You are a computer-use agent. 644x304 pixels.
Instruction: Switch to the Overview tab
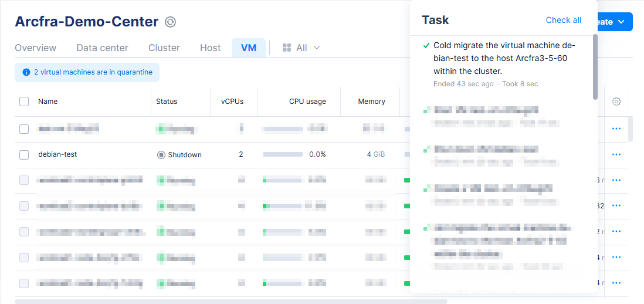point(36,48)
